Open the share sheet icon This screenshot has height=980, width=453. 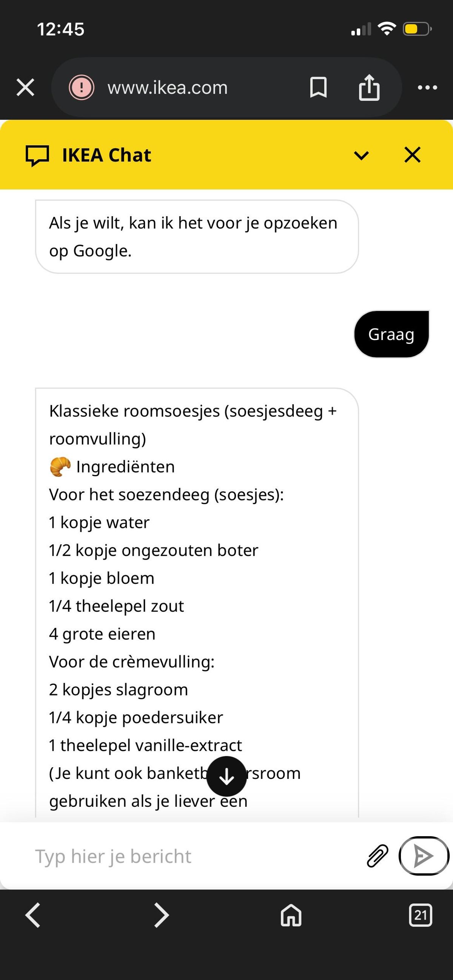[x=369, y=88]
